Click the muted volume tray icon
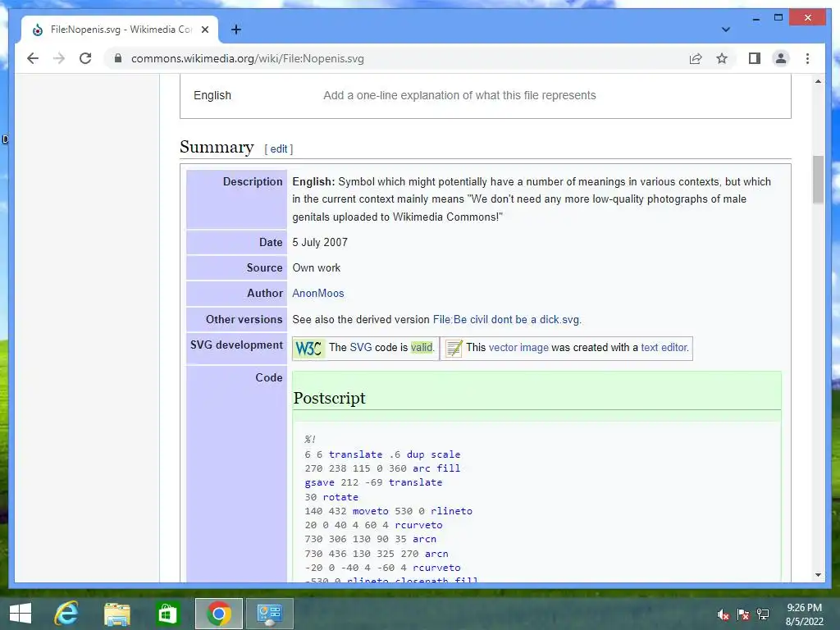The height and width of the screenshot is (630, 840). pos(724,614)
